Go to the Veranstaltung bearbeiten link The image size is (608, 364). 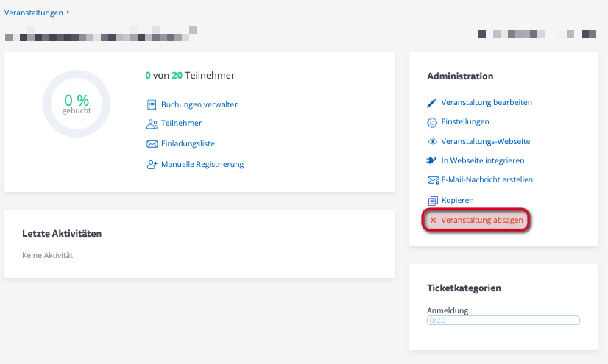[486, 103]
